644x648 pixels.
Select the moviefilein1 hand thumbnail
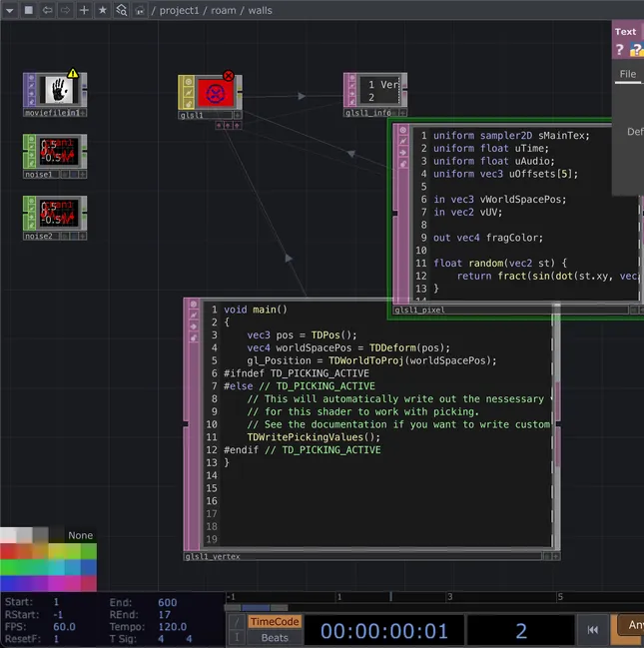59,90
